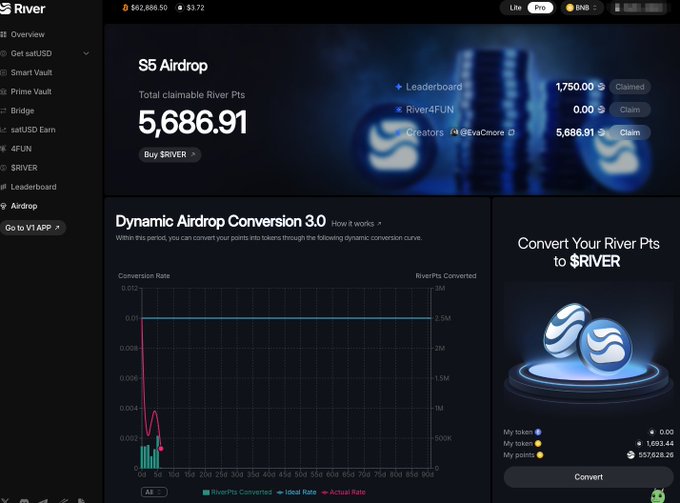Click the River Pts coin icon beside 5,686.91 in Creators row
680x503 pixels.
coord(601,132)
